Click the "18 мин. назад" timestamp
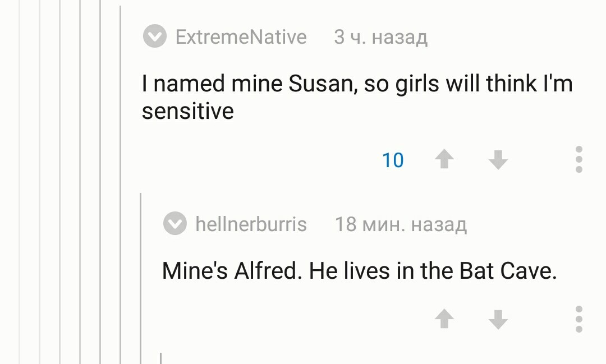Viewport: 606px width, 364px height. tap(401, 225)
